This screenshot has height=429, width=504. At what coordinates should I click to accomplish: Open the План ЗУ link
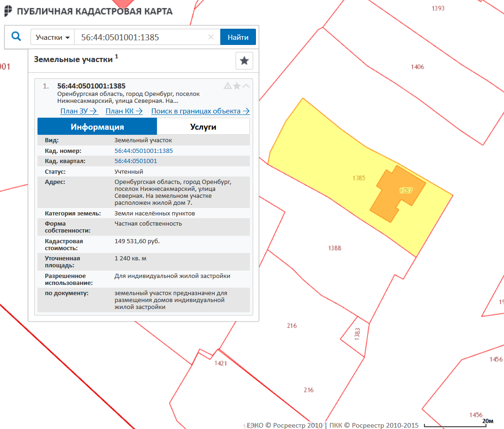coord(79,111)
